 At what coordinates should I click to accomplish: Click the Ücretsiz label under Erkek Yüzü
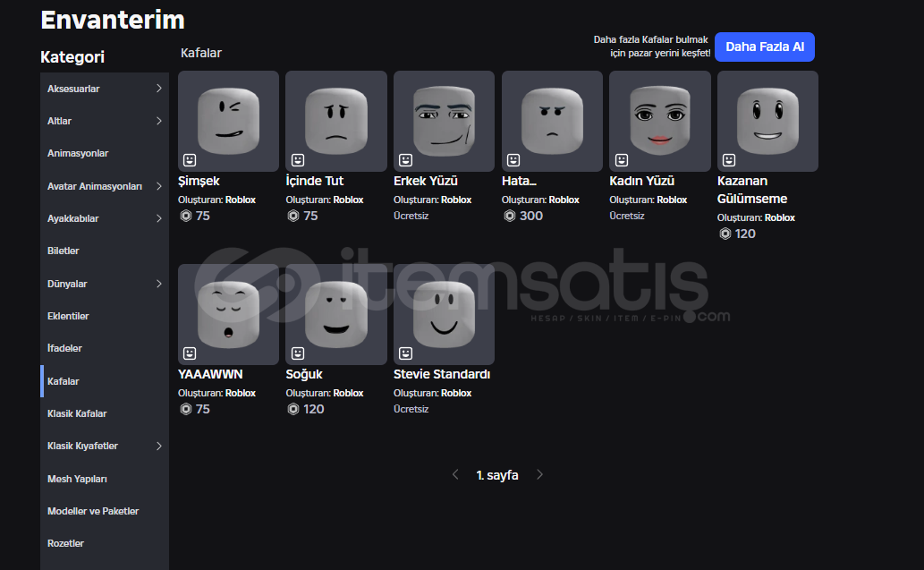click(411, 216)
